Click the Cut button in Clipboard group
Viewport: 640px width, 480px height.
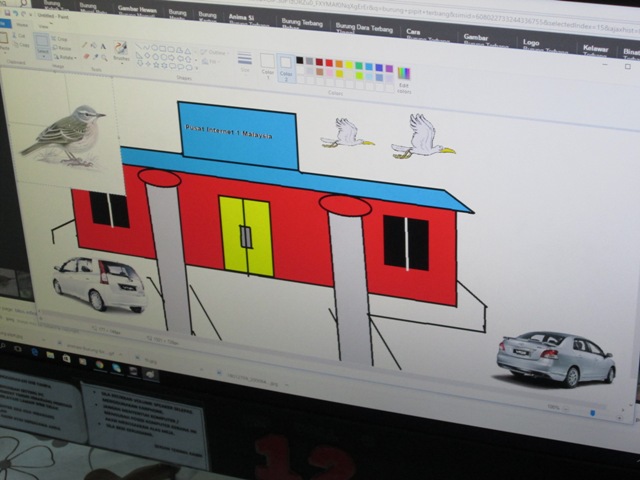point(18,36)
